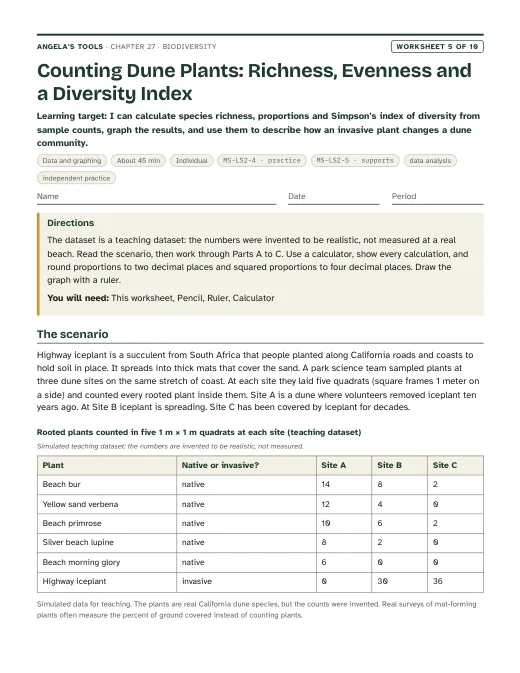Click the Period input line
520x673 pixels.
438,197
